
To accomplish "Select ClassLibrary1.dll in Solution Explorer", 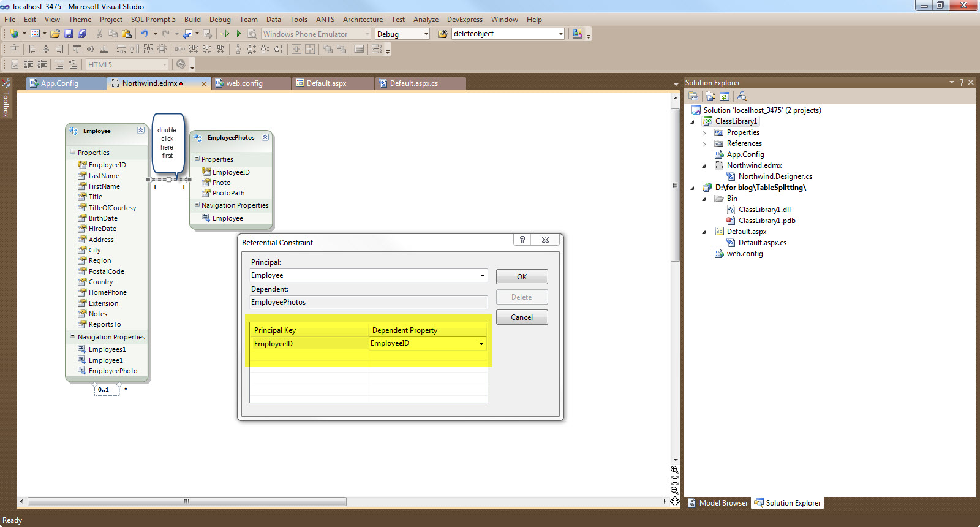I will [764, 210].
